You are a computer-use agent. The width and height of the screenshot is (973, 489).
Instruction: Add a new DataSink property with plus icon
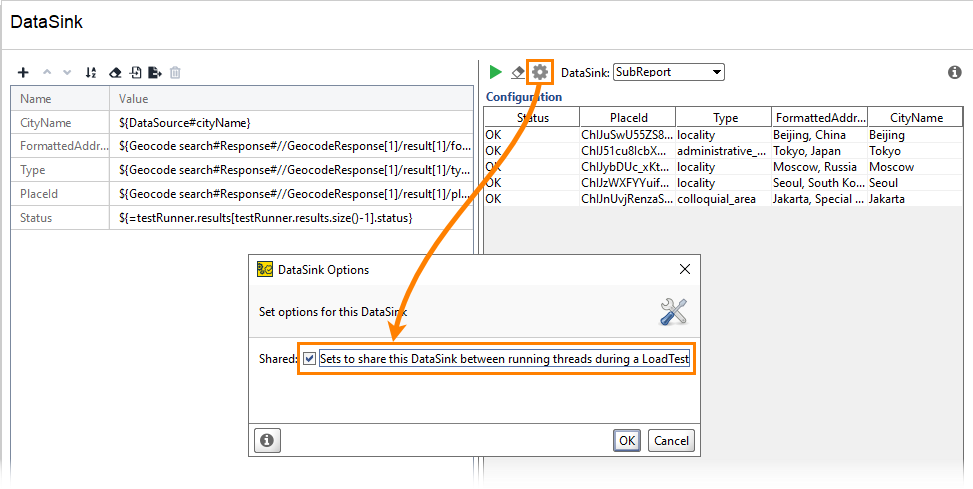pos(23,73)
